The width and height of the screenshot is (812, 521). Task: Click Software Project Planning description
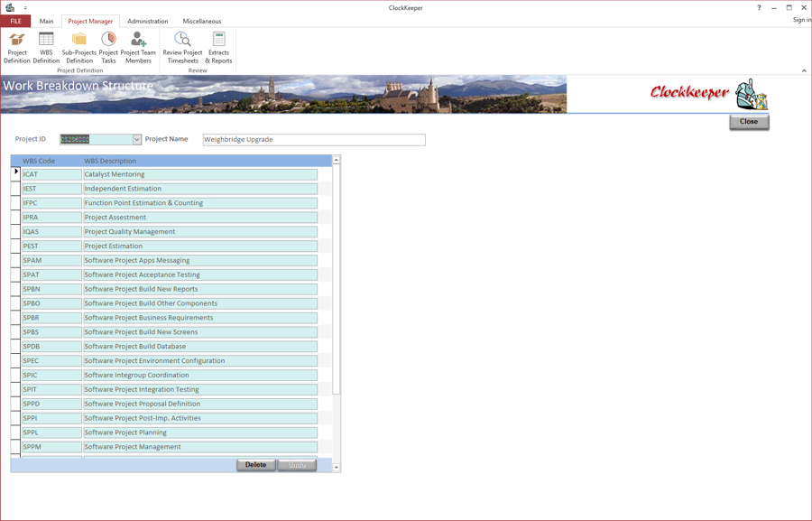(x=200, y=433)
